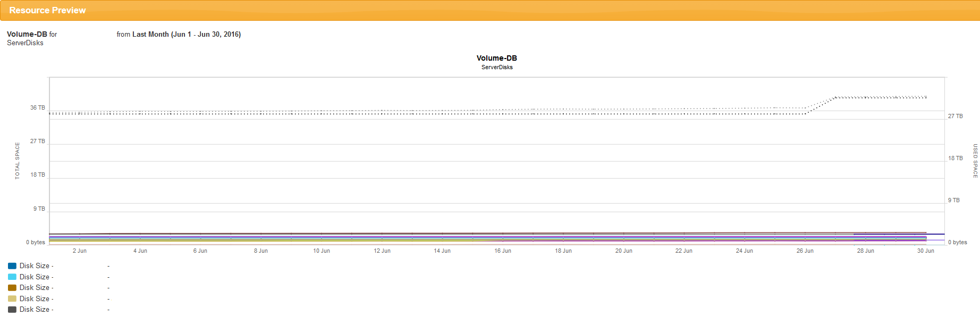Click the 22 Jun date label
Screen dimensions: 980x315
pos(684,251)
